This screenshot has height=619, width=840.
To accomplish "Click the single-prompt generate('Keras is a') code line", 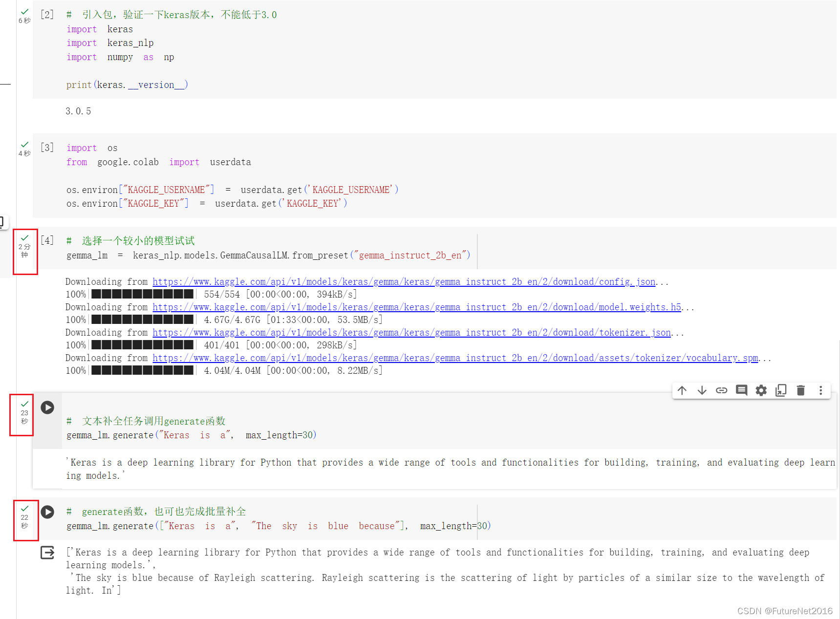I will click(192, 435).
